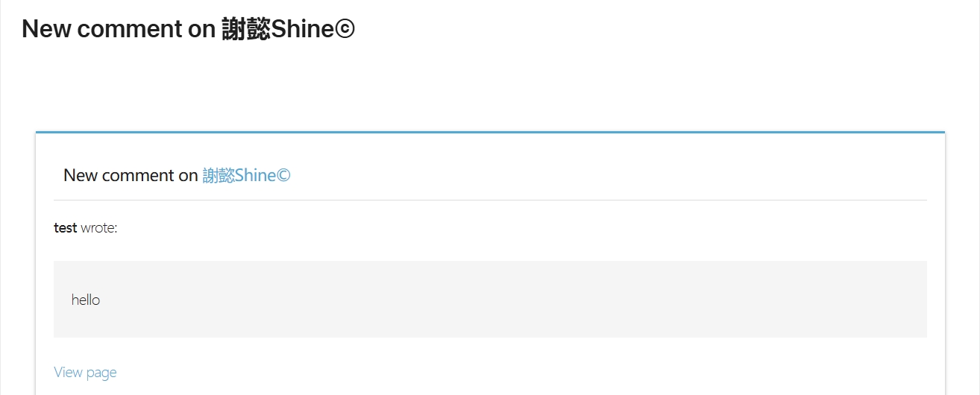The height and width of the screenshot is (395, 980).
Task: Click the word "comment" in the card heading
Action: click(138, 175)
